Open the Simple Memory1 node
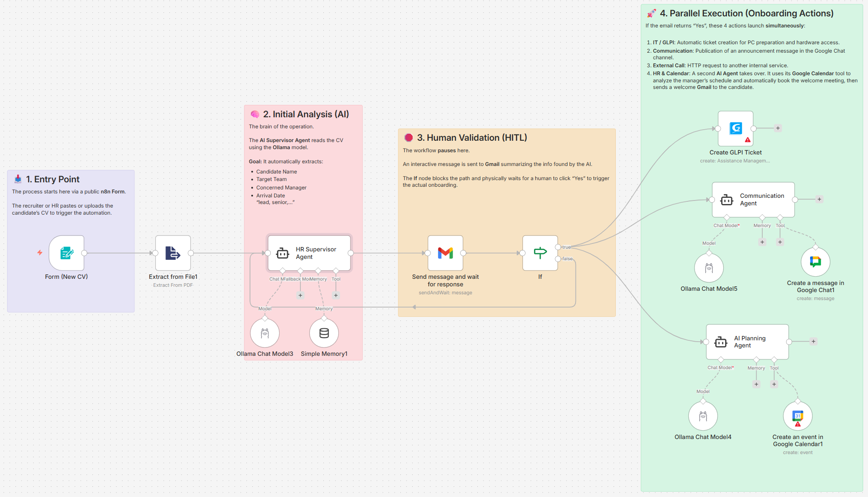Image resolution: width=868 pixels, height=497 pixels. click(324, 333)
